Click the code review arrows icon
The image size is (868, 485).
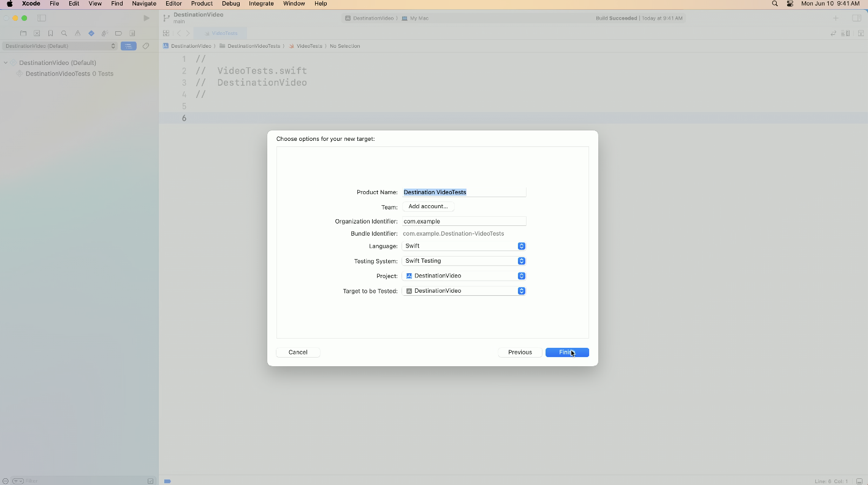pos(833,34)
